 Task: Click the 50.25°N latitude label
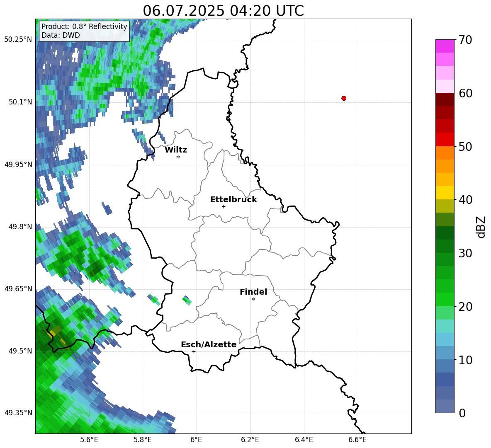[18, 40]
